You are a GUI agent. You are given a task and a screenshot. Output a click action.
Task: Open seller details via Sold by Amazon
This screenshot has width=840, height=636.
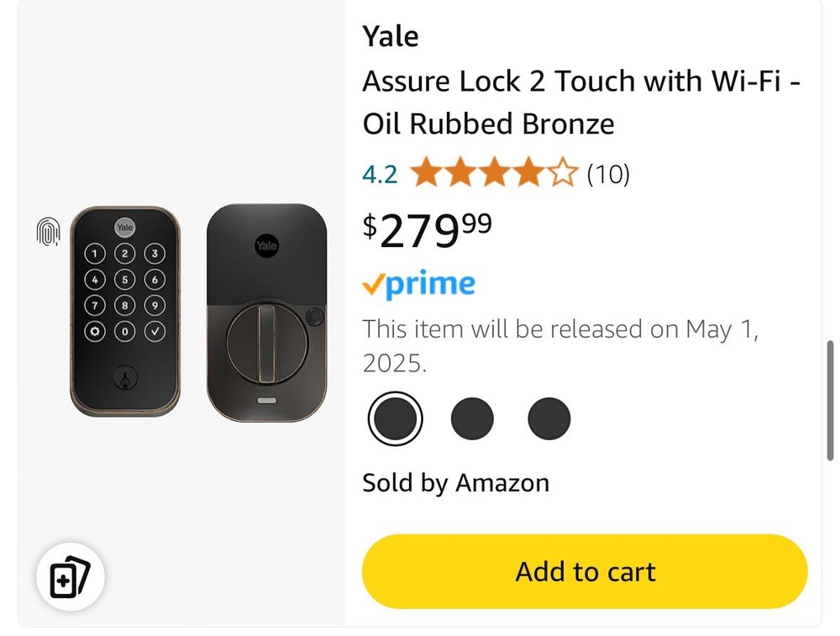pos(456,482)
